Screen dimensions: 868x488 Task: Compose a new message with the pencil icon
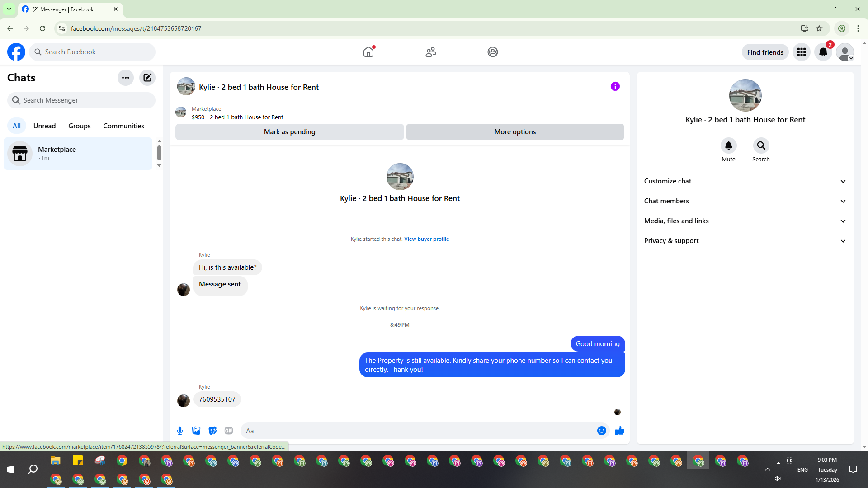[x=147, y=78]
